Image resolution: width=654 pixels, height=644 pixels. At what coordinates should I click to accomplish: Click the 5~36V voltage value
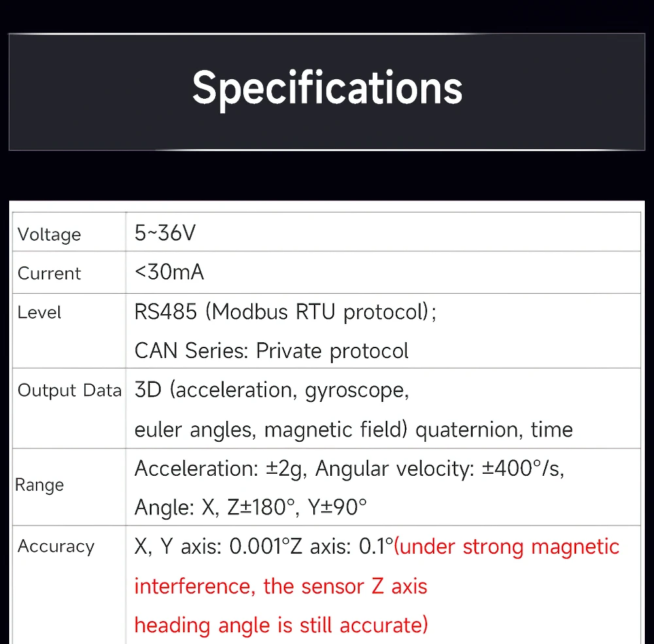[165, 233]
